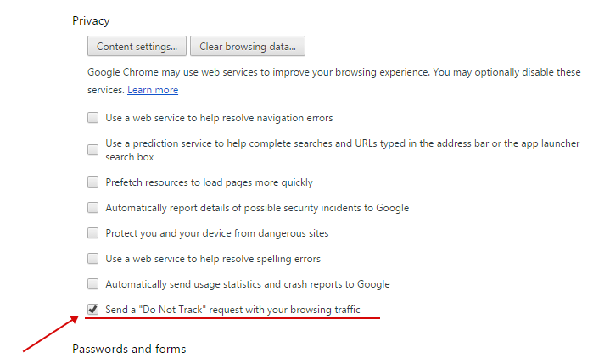
Task: Enable web service for spelling errors
Action: pyautogui.click(x=93, y=259)
